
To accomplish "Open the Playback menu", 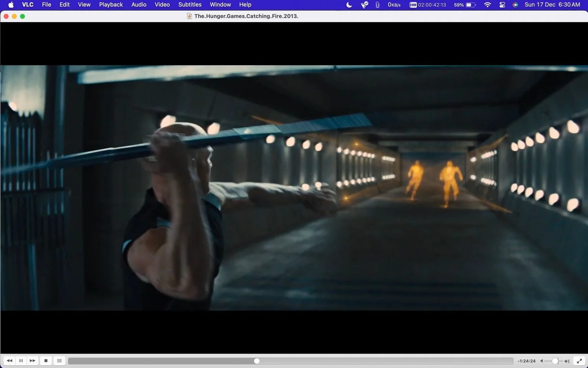I will [x=111, y=5].
